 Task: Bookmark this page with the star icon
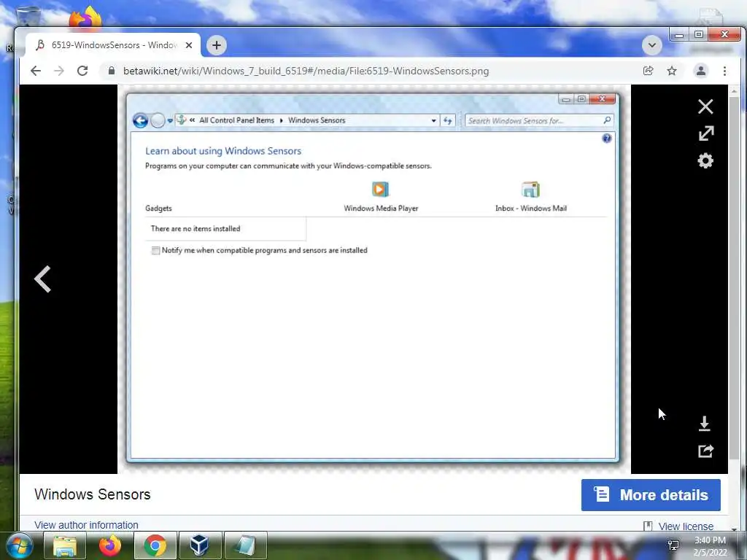click(x=672, y=71)
